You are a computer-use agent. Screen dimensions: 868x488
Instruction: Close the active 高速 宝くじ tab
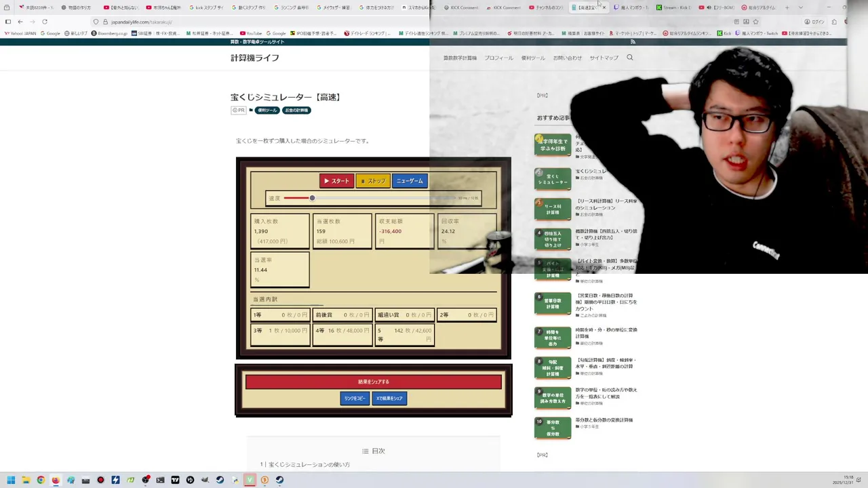pos(604,7)
